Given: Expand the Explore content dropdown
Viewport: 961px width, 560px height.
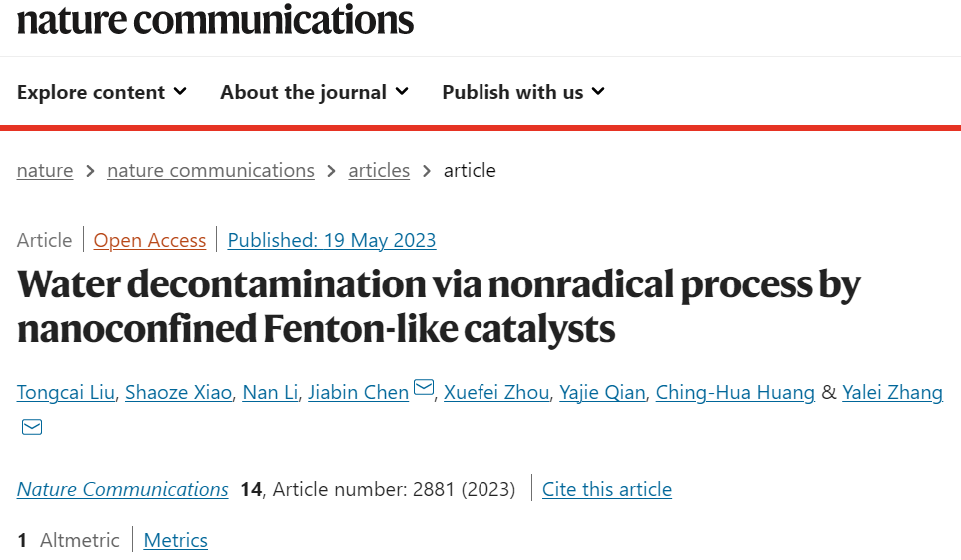Looking at the screenshot, I should pos(102,92).
